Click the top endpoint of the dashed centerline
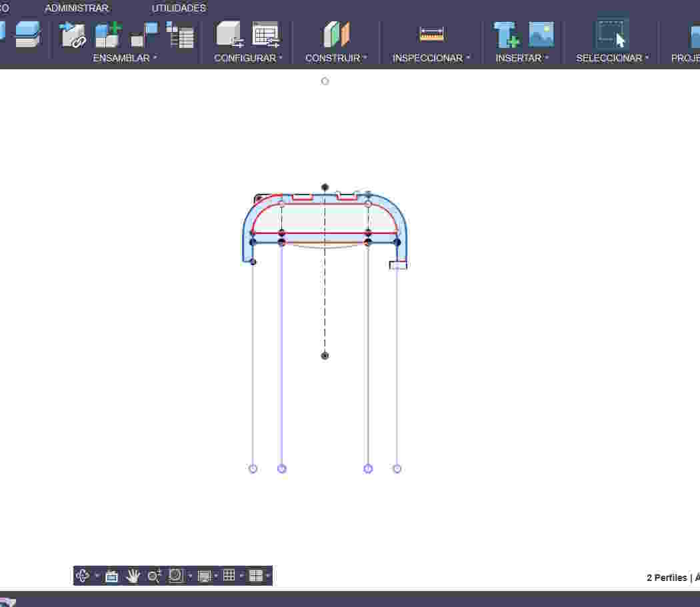 point(325,187)
